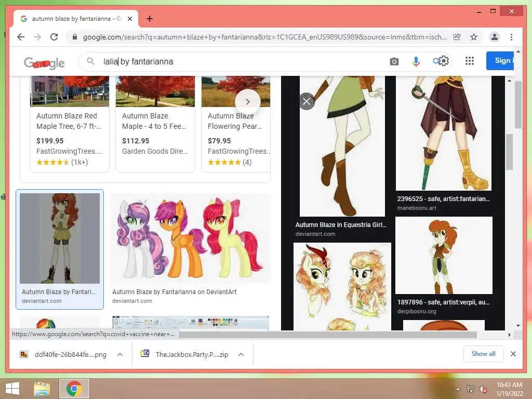Expand options for the ddf40fe png download
The width and height of the screenshot is (532, 399).
tap(120, 354)
